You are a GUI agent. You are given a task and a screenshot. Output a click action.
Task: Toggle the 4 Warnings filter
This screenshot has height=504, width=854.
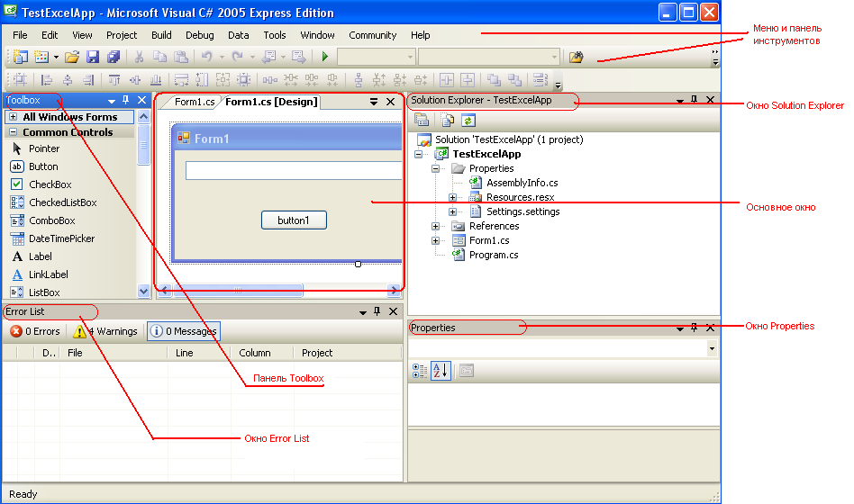click(x=105, y=331)
